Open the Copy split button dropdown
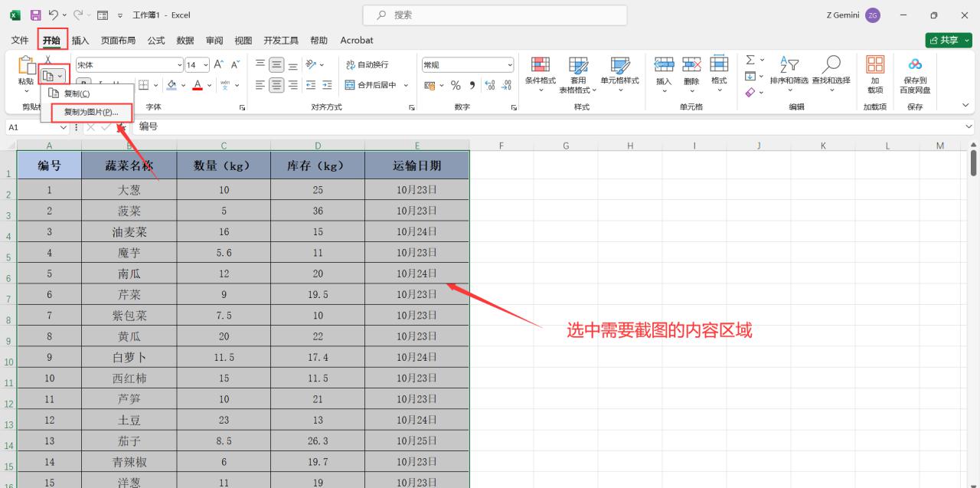This screenshot has width=980, height=488. tap(60, 76)
